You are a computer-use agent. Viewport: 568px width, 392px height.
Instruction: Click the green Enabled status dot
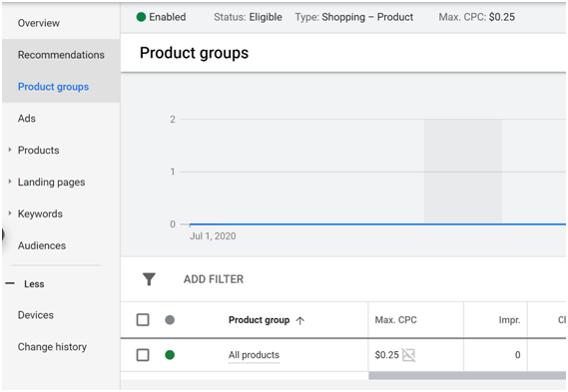[x=141, y=17]
